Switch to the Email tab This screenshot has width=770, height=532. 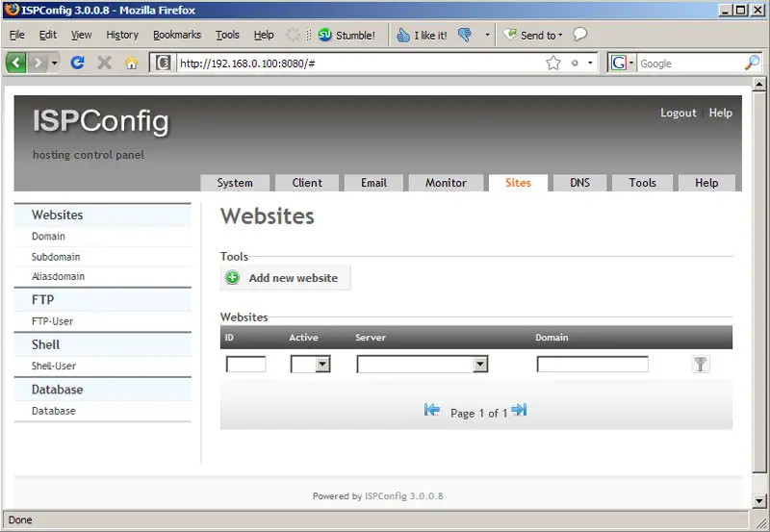373,183
